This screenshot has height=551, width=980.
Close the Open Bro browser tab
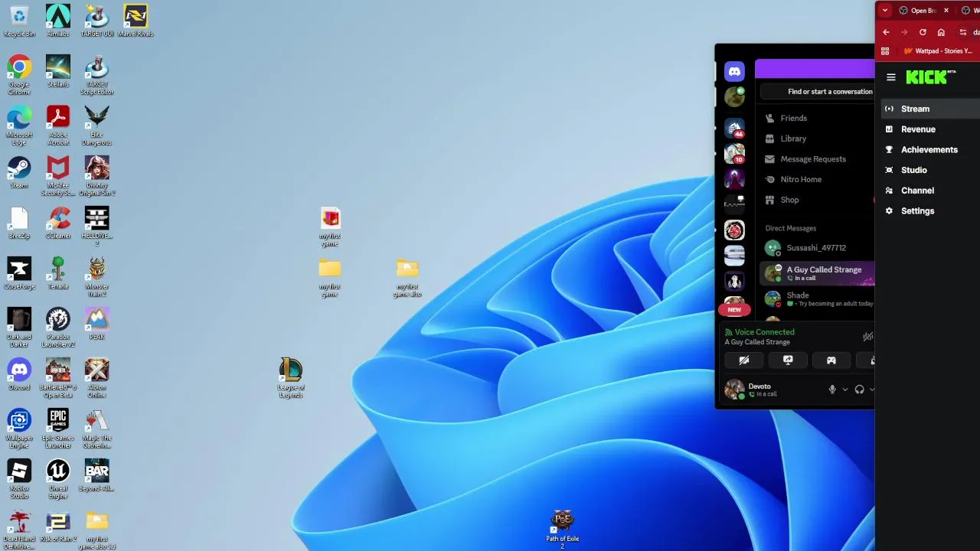[946, 11]
